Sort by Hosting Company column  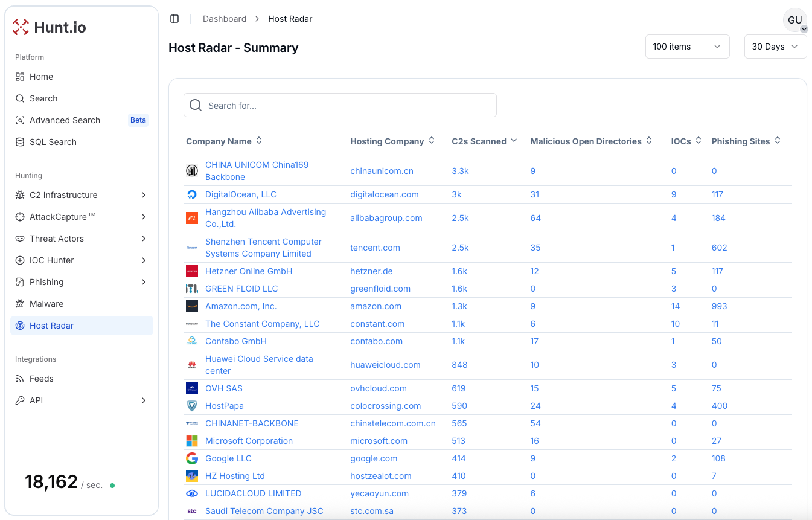pyautogui.click(x=392, y=141)
